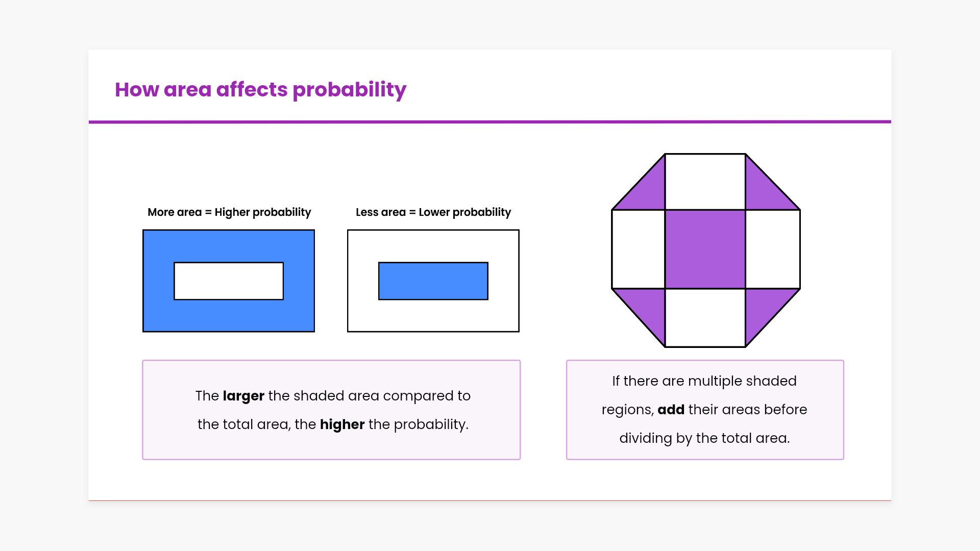Click the bold word "larger" in left text box
The width and height of the screenshot is (980, 551).
point(243,396)
